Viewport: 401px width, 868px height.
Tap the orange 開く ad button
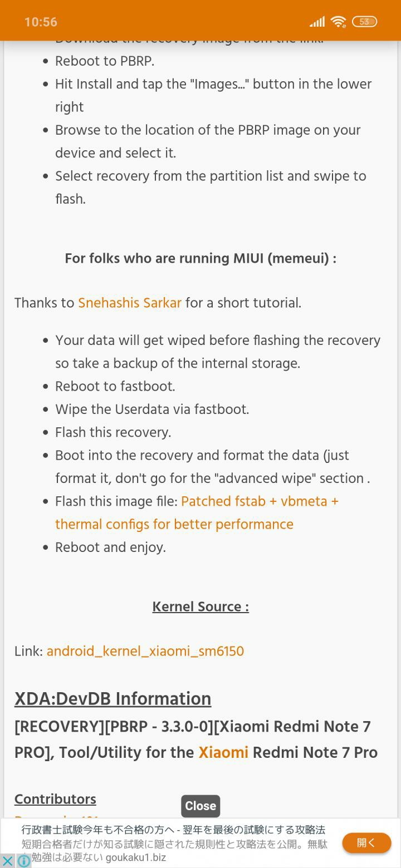(x=366, y=842)
